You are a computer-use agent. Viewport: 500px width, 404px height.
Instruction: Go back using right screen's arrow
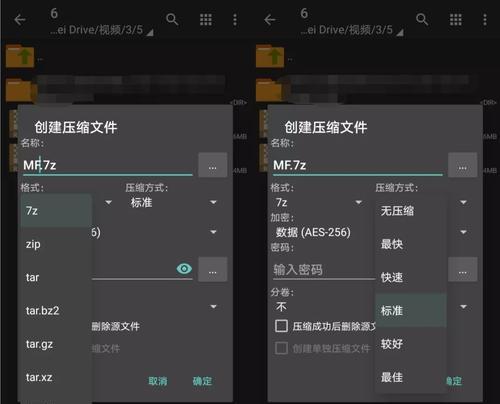(270, 20)
